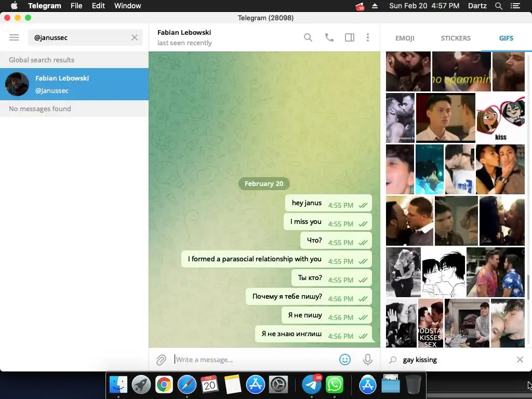Pick the colorful floral shirts GIF
Screen dimensions: 532x399
pyautogui.click(x=495, y=272)
